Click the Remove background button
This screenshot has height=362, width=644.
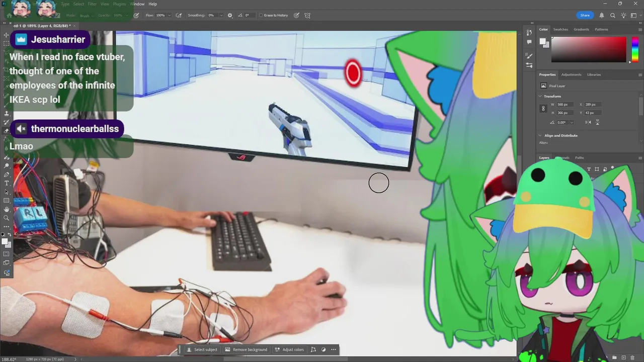[247, 349]
